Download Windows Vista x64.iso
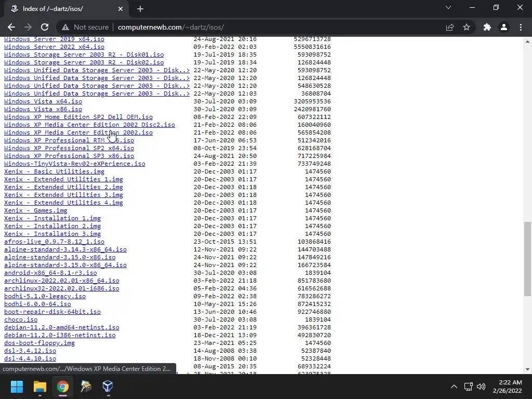The width and height of the screenshot is (532, 399). pyautogui.click(x=43, y=101)
